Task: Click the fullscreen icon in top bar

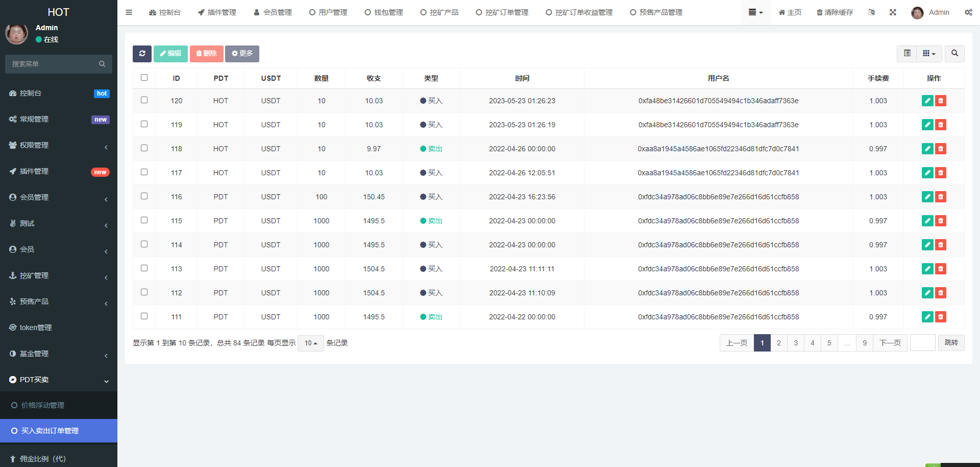Action: (892, 12)
